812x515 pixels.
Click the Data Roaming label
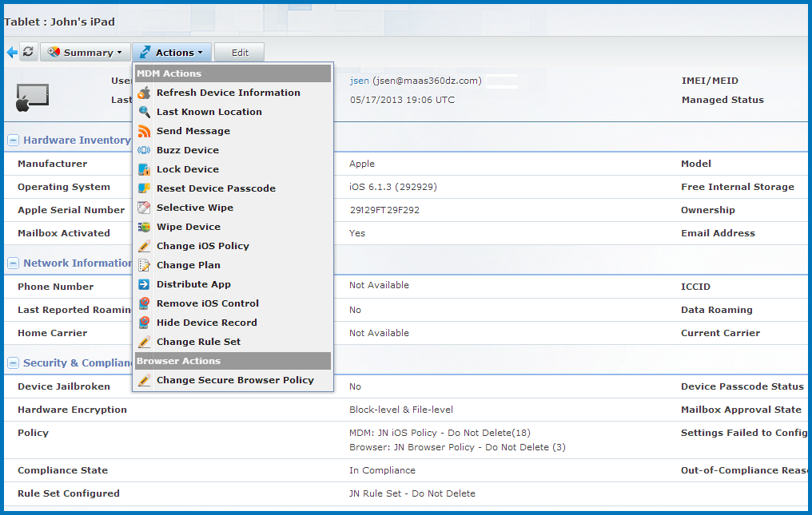[x=717, y=310]
